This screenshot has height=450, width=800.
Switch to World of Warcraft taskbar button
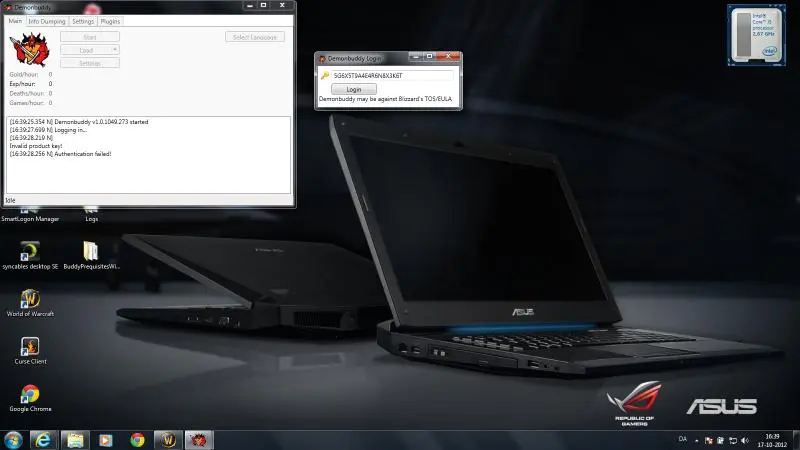pyautogui.click(x=168, y=440)
